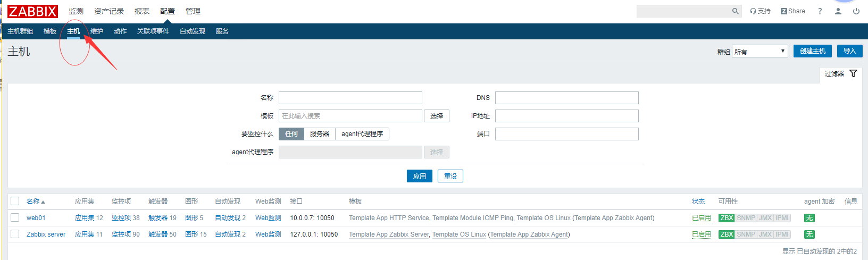This screenshot has height=260, width=868.
Task: Click web01 IPMI availability badge
Action: pyautogui.click(x=782, y=218)
